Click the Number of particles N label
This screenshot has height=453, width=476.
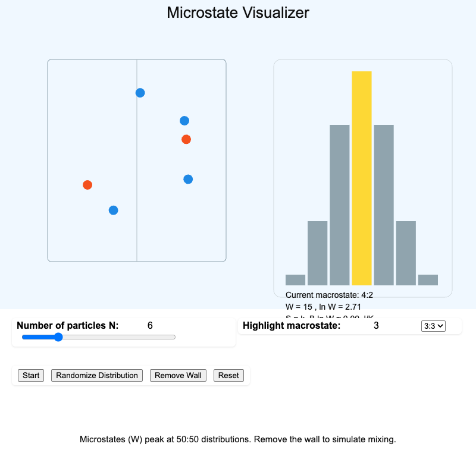[x=70, y=326]
